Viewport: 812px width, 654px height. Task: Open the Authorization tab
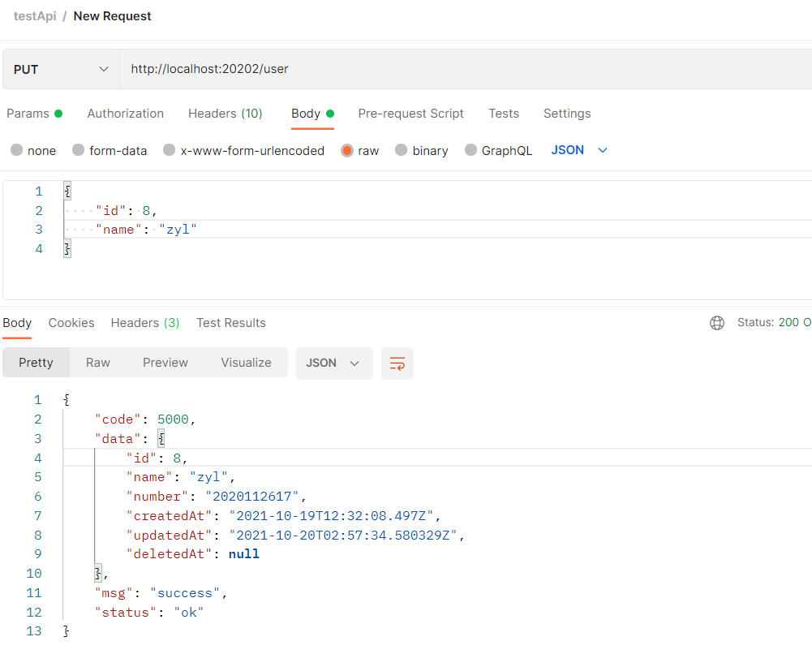[x=126, y=114]
